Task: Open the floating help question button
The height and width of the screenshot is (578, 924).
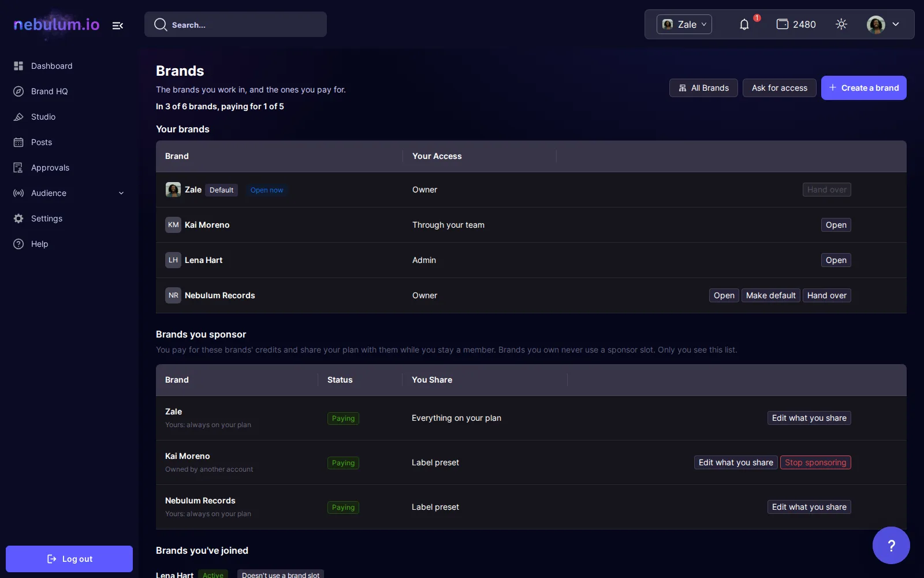Action: (891, 545)
